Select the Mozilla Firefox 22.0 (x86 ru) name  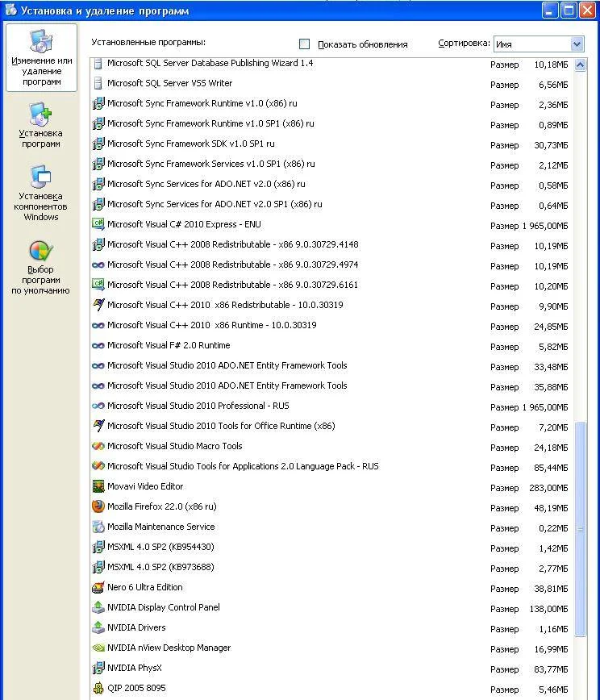pos(161,506)
